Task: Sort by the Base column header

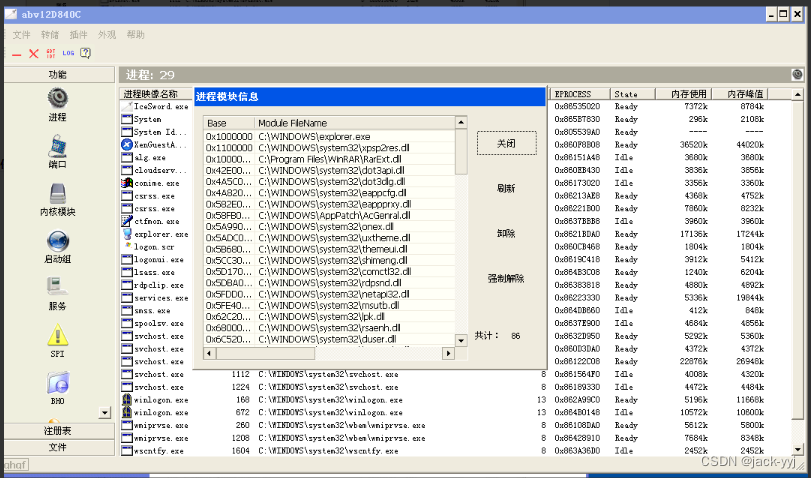Action: point(229,123)
